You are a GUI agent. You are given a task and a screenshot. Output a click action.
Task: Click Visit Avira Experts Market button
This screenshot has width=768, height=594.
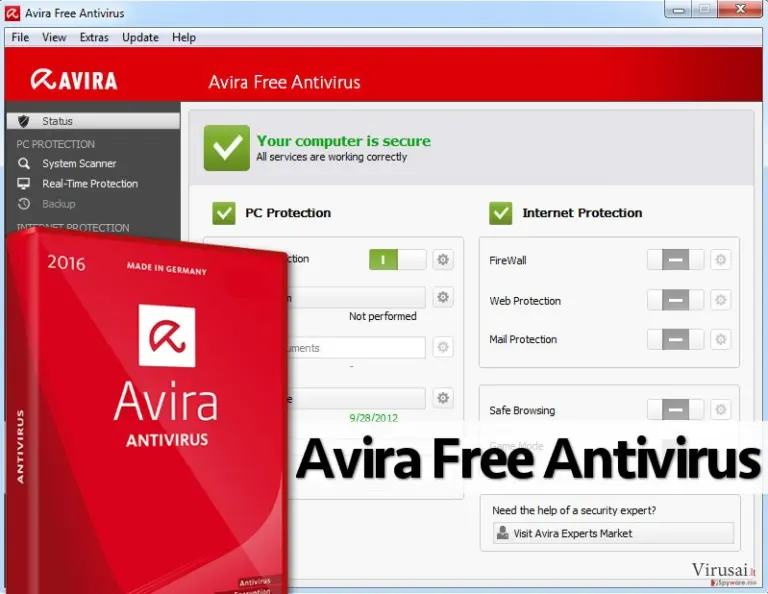click(x=613, y=533)
